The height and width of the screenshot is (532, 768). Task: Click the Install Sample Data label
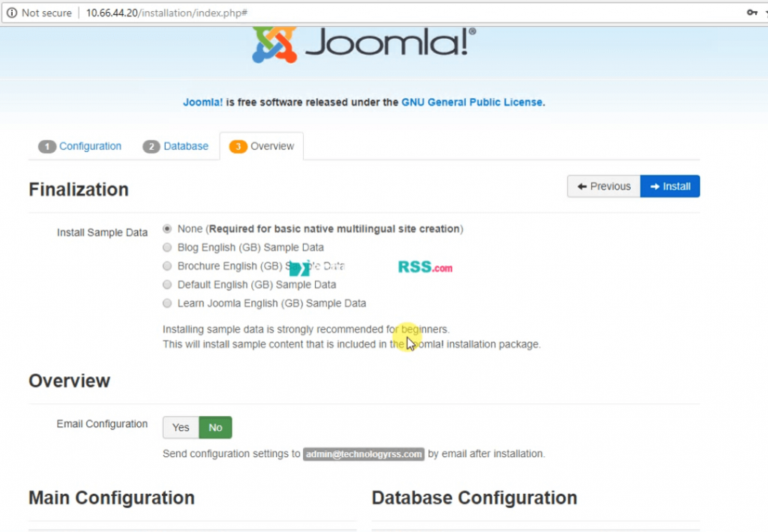click(x=102, y=232)
